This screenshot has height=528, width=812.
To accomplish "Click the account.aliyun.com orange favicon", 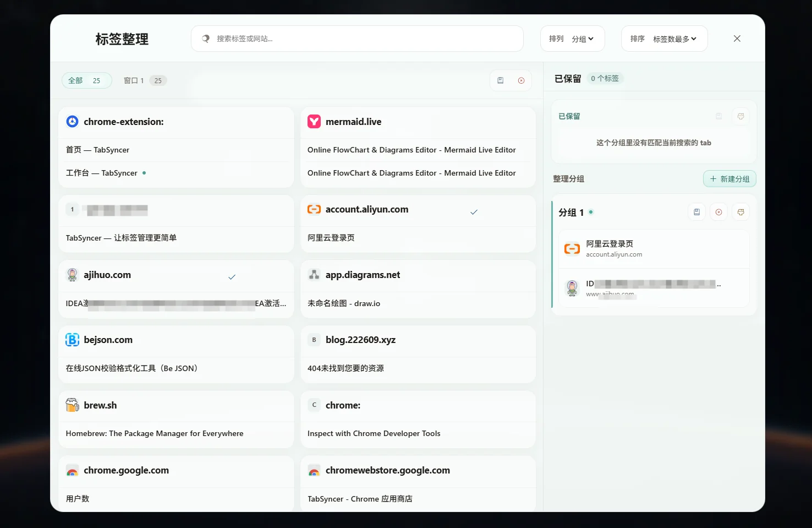I will (314, 209).
